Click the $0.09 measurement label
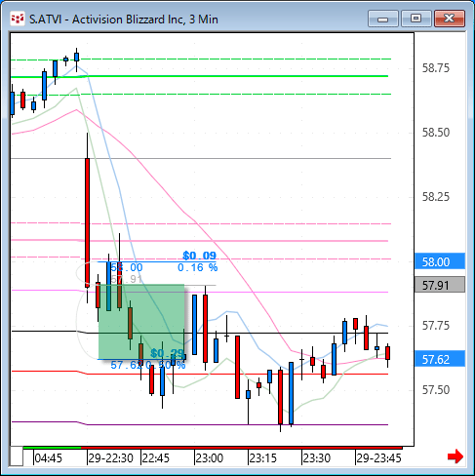This screenshot has width=475, height=476. pos(199,256)
